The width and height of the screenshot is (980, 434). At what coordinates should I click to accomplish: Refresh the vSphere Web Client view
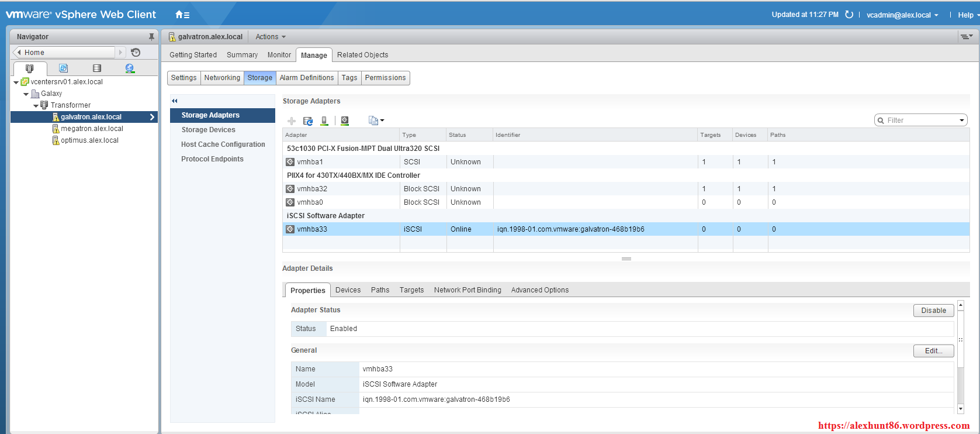[x=849, y=15]
